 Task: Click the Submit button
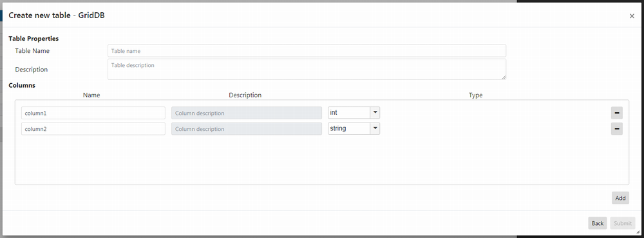pos(623,223)
